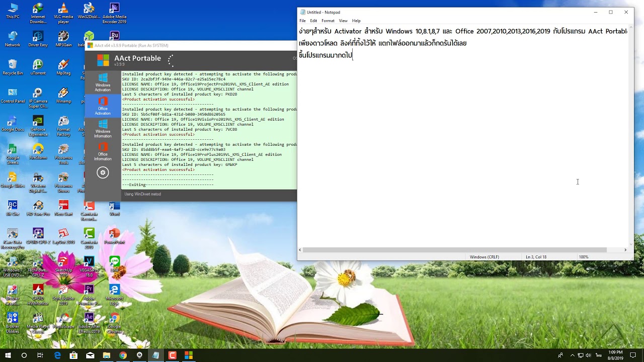Image resolution: width=644 pixels, height=362 pixels.
Task: Open Task View on the taskbar
Action: tap(40, 355)
